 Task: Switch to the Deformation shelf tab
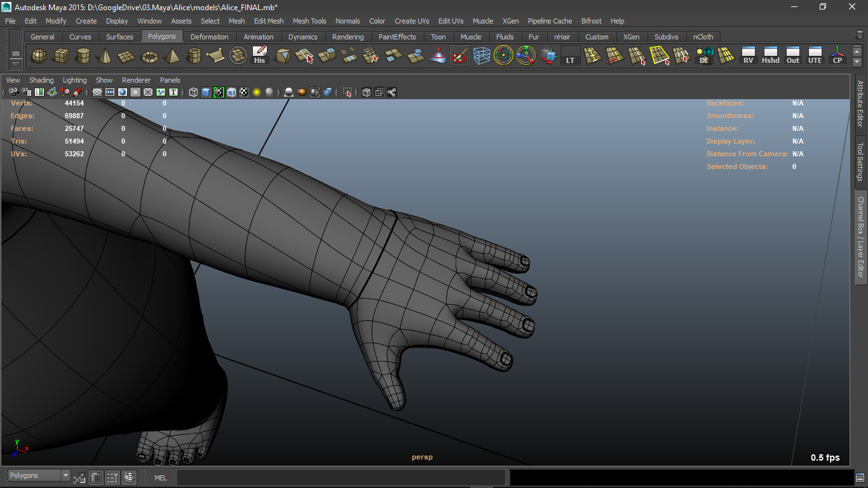coord(209,37)
